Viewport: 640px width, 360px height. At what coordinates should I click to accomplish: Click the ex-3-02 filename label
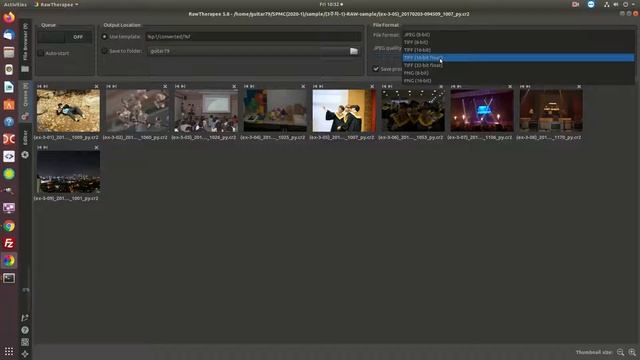(x=135, y=138)
